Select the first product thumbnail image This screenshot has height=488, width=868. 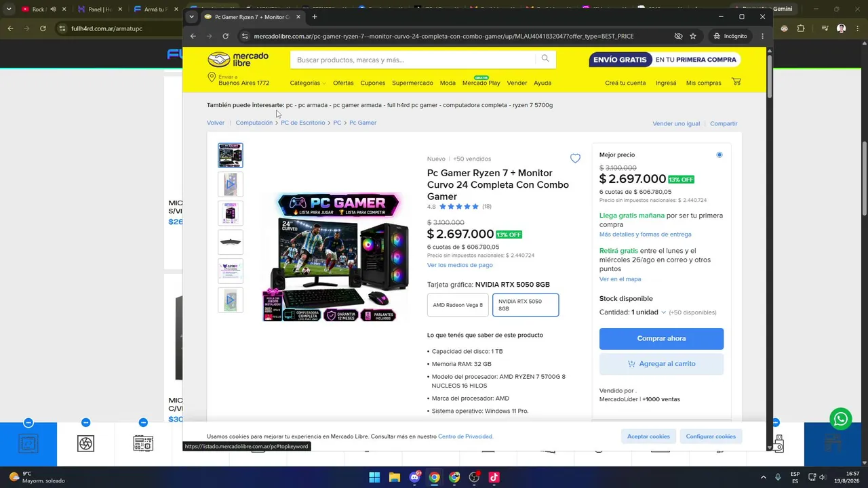[x=231, y=155]
